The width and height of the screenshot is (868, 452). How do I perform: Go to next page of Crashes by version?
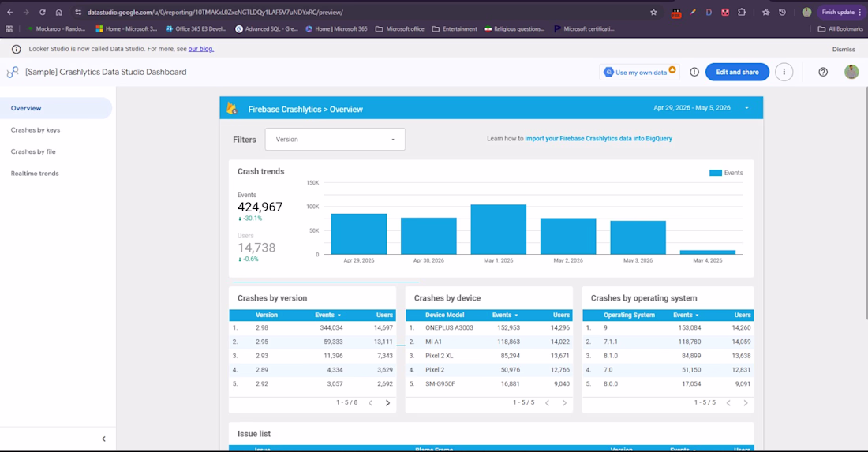pos(387,403)
